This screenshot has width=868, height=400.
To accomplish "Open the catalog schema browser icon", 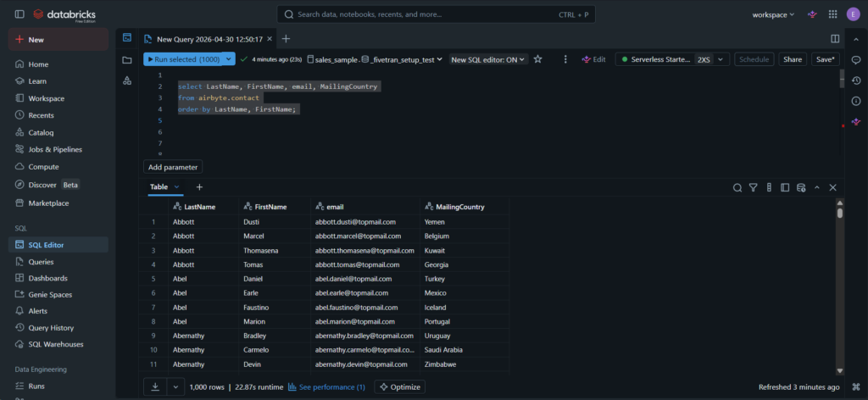I will [127, 81].
